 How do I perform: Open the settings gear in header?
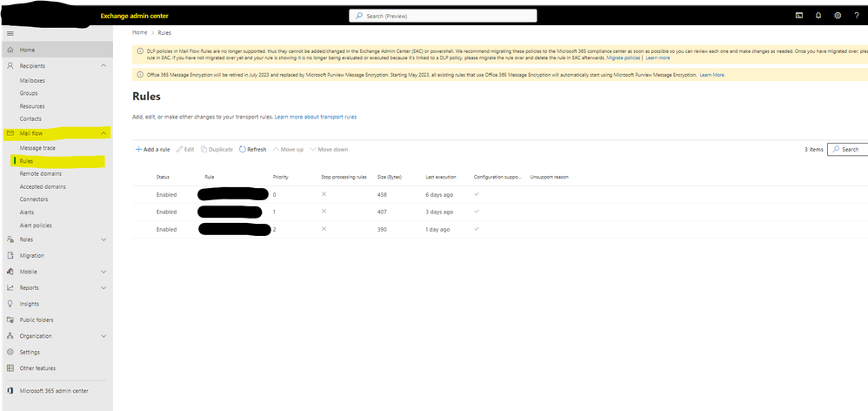(x=838, y=16)
